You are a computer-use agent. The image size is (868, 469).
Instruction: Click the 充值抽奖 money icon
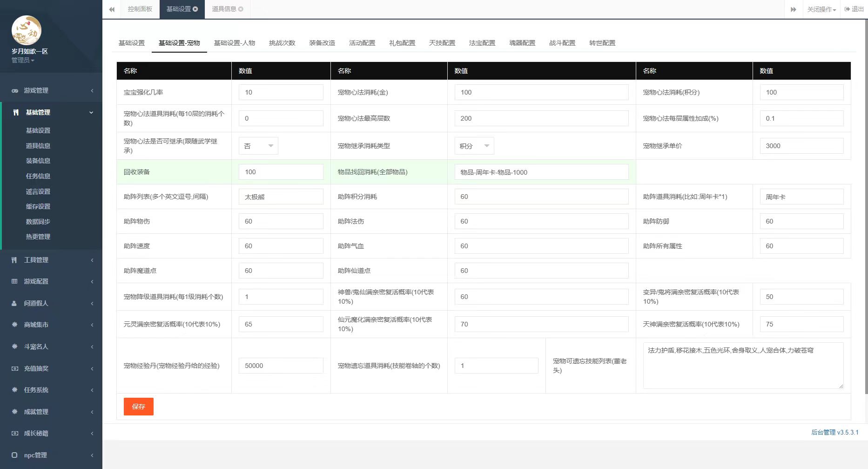[14, 368]
